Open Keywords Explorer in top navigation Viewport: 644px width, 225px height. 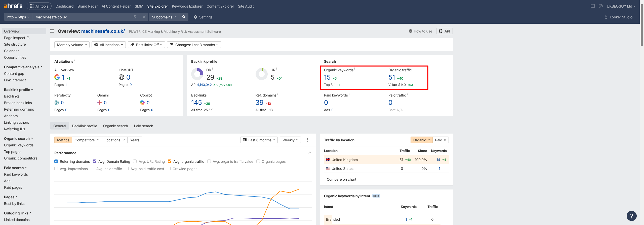tap(187, 6)
